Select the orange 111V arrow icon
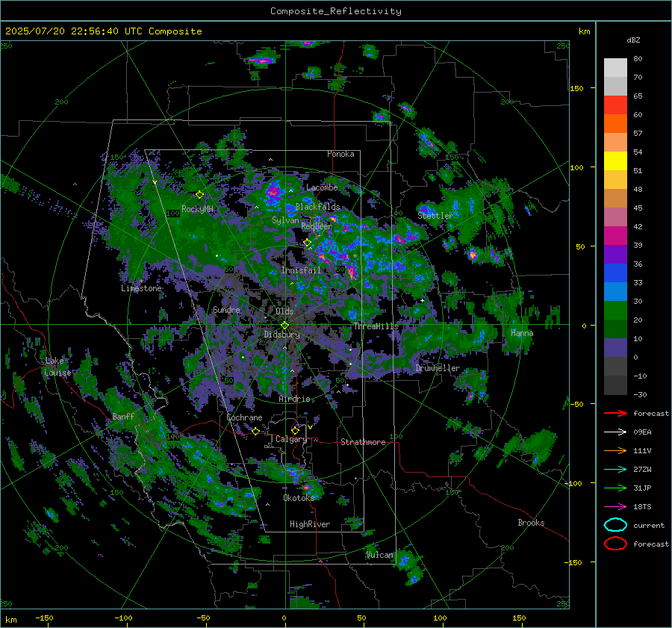The image size is (672, 628). coord(615,450)
